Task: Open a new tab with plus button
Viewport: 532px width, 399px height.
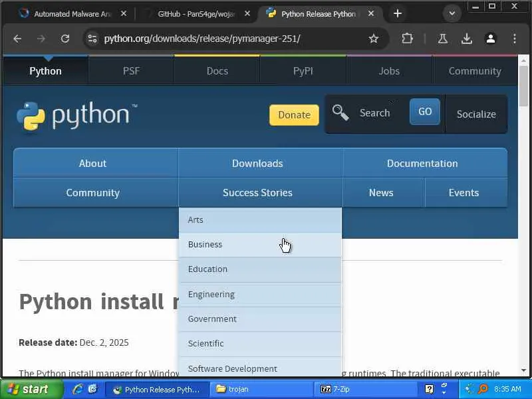Action: [398, 13]
